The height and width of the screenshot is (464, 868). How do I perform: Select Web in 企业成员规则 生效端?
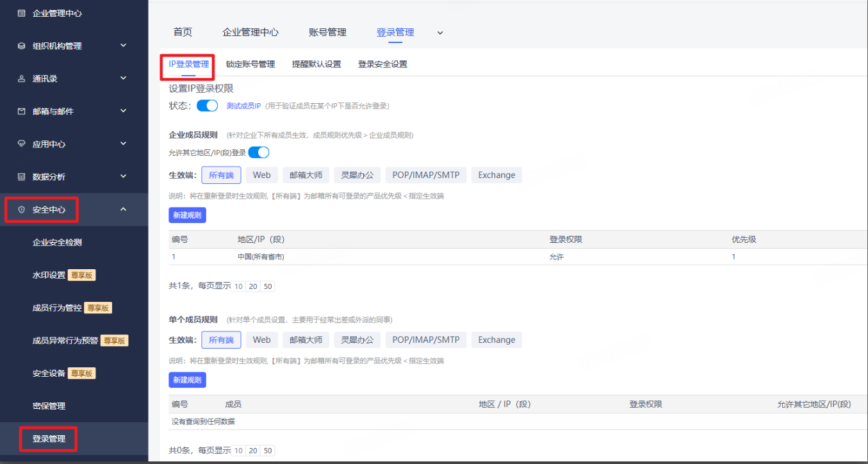(x=261, y=175)
